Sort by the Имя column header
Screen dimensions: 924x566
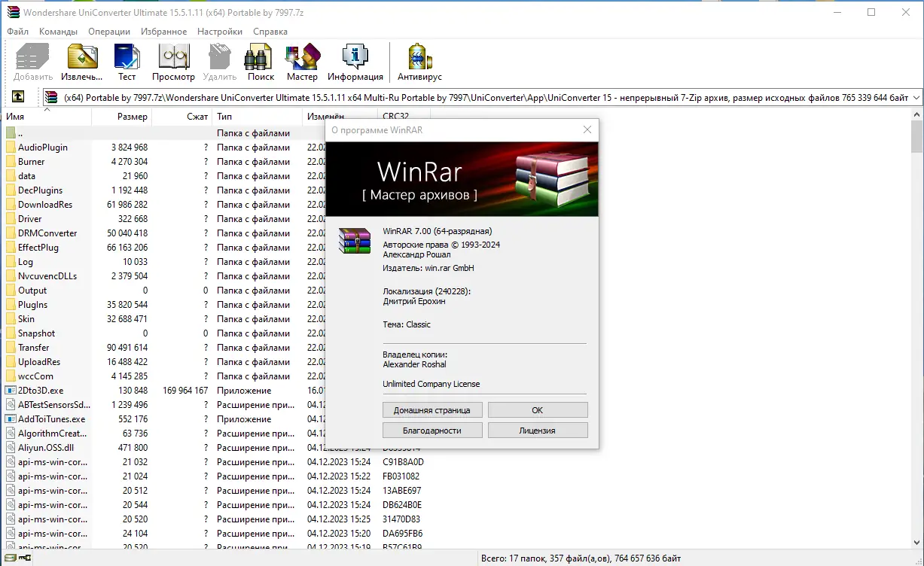(47, 117)
